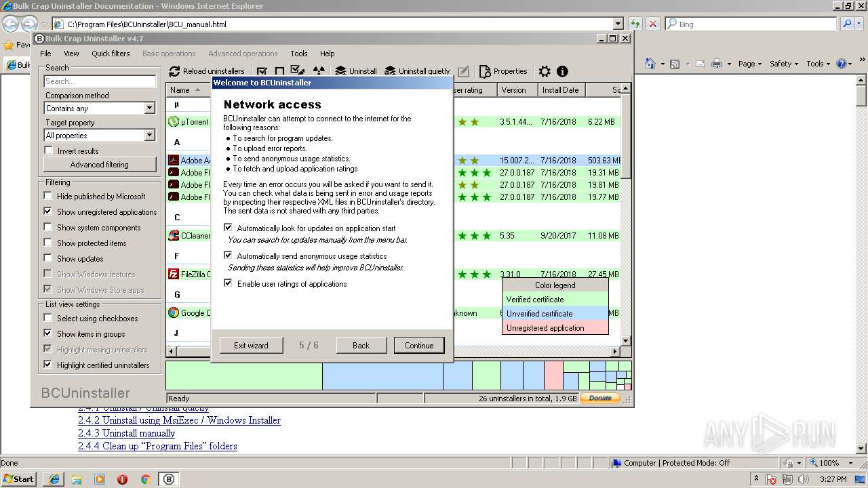Open the Tools menu in BCUninstaller
The image size is (868, 488).
[x=299, y=54]
